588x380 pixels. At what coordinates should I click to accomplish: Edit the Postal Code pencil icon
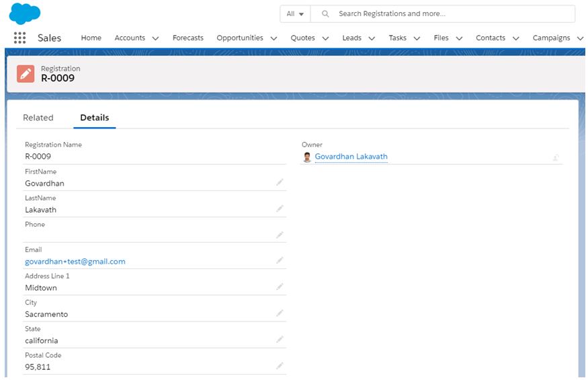point(280,366)
